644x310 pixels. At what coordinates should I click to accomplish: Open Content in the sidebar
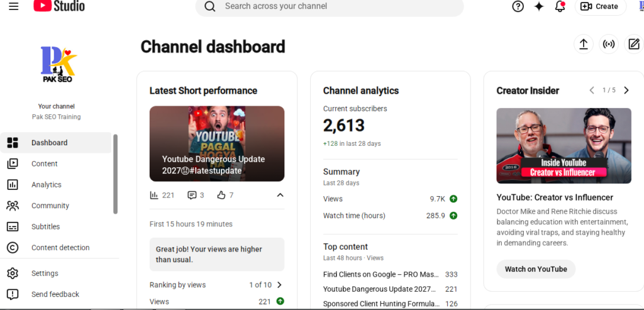(56, 163)
